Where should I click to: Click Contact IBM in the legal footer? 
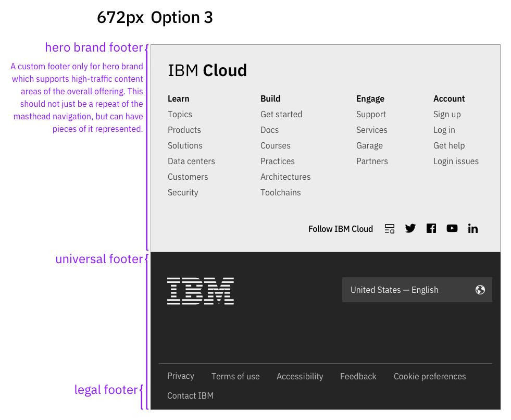[190, 396]
